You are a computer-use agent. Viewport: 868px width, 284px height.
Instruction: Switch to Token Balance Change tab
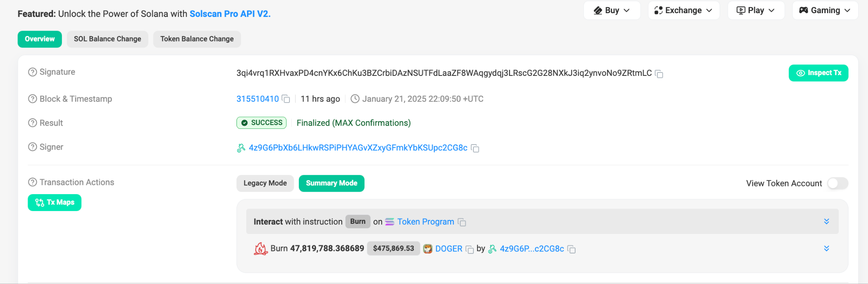[197, 39]
